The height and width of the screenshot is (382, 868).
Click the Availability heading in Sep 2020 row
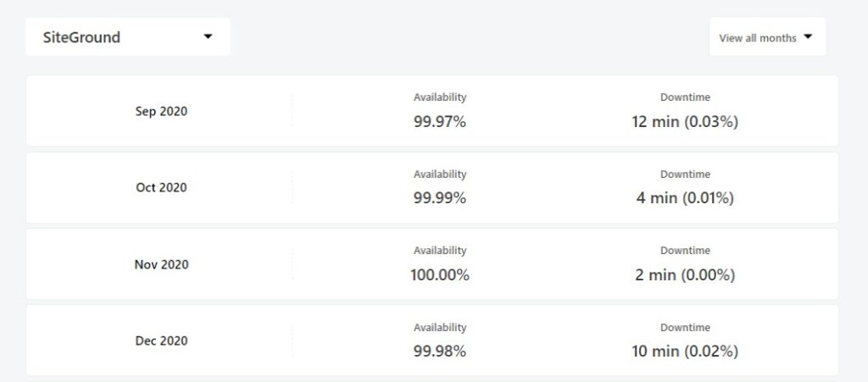click(440, 97)
